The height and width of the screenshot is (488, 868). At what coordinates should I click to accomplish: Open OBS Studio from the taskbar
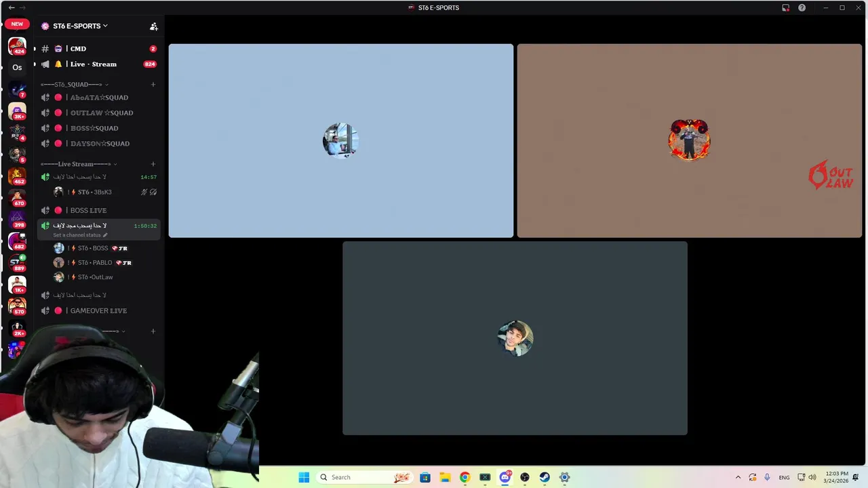pos(525,477)
